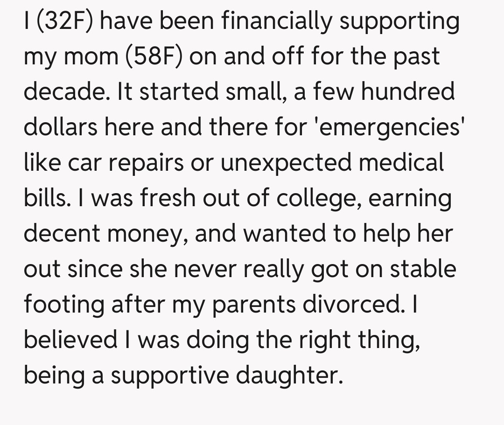Click the word "footing"
Image resolution: width=504 pixels, height=425 pixels.
pyautogui.click(x=64, y=304)
